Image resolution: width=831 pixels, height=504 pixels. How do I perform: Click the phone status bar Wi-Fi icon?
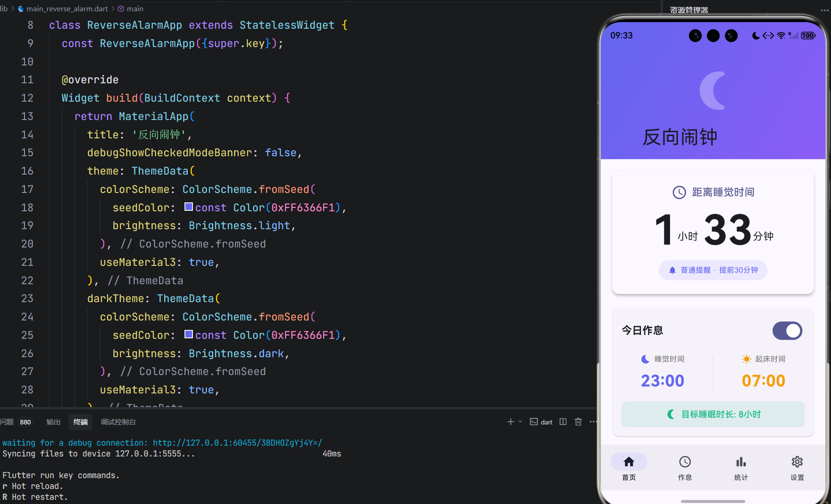781,35
